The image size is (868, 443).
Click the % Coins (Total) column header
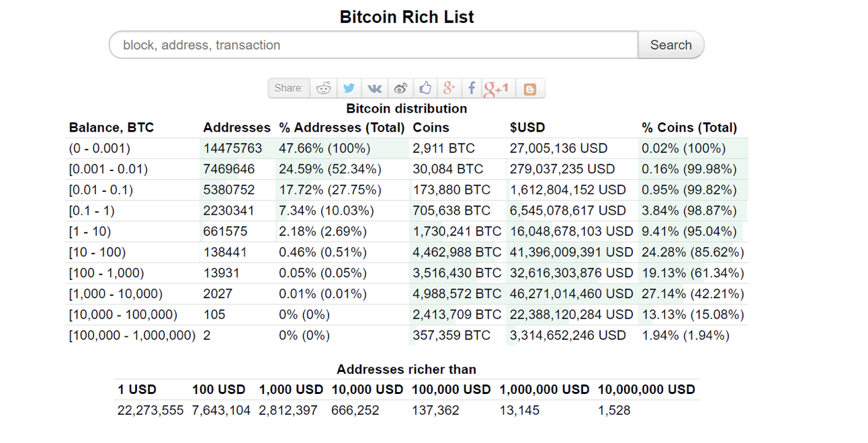(x=687, y=127)
